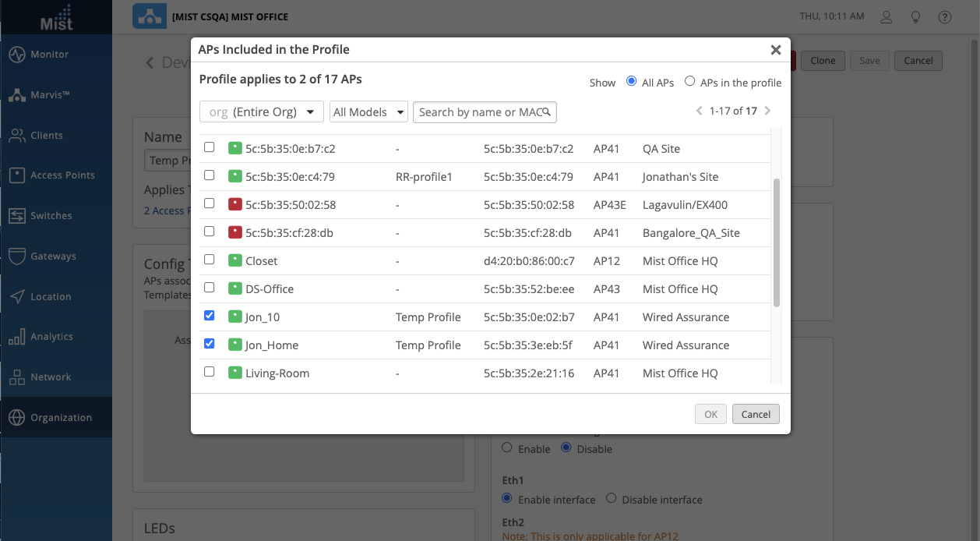This screenshot has width=980, height=541.
Task: Focus the search by name or MAC field
Action: 479,112
